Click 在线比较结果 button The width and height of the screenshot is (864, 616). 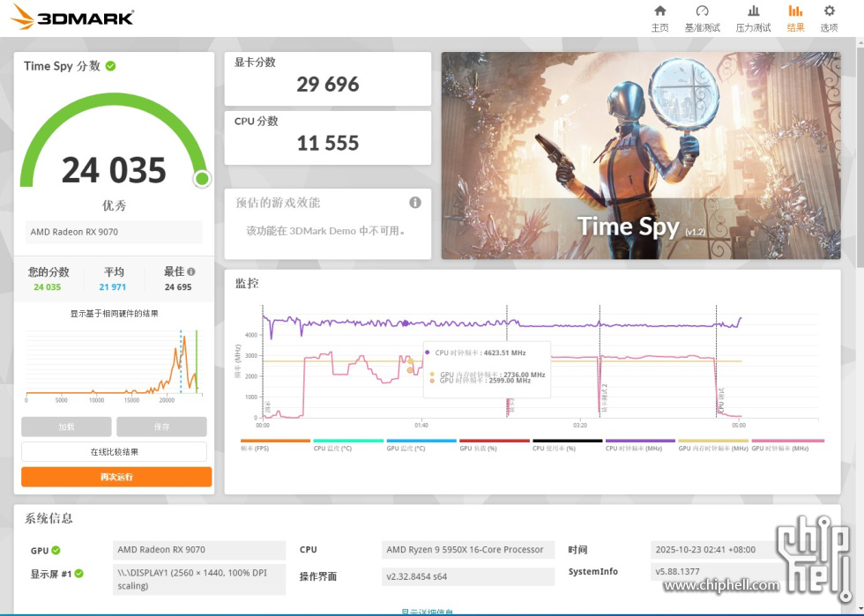115,452
